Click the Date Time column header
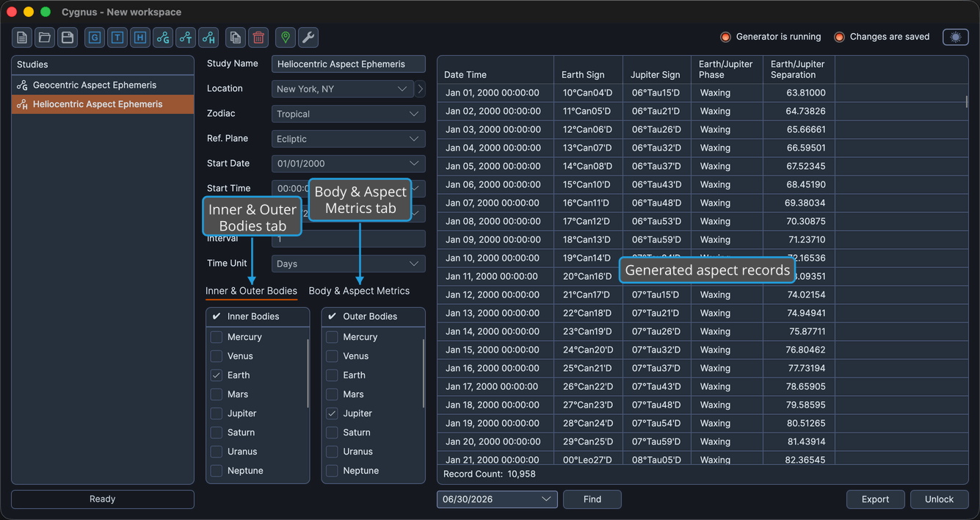980x520 pixels. [496, 70]
